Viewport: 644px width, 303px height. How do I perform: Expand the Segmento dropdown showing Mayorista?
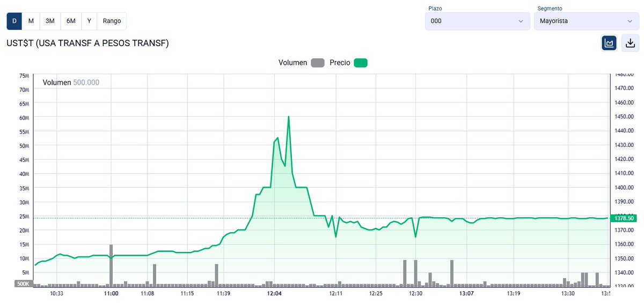pos(586,21)
